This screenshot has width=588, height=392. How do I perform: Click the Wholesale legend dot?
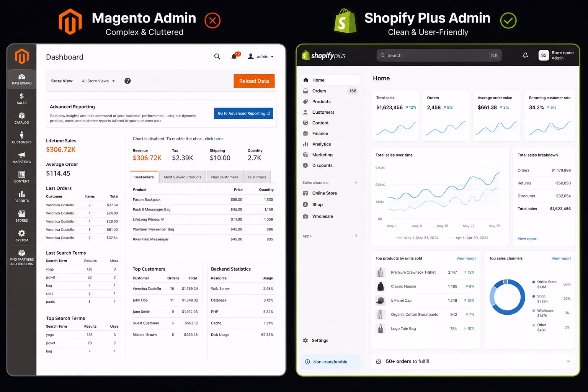point(534,311)
